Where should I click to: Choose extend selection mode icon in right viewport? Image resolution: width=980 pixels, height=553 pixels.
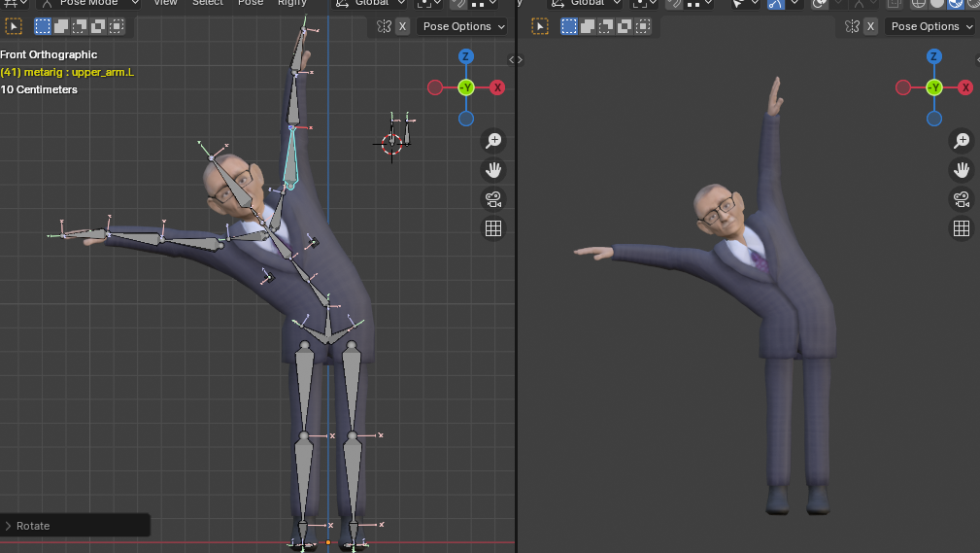point(587,26)
